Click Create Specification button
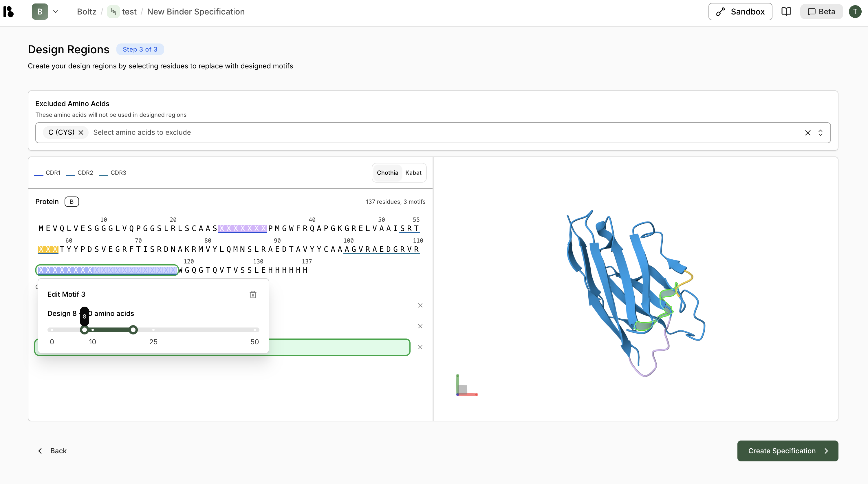The image size is (868, 484). (x=788, y=451)
